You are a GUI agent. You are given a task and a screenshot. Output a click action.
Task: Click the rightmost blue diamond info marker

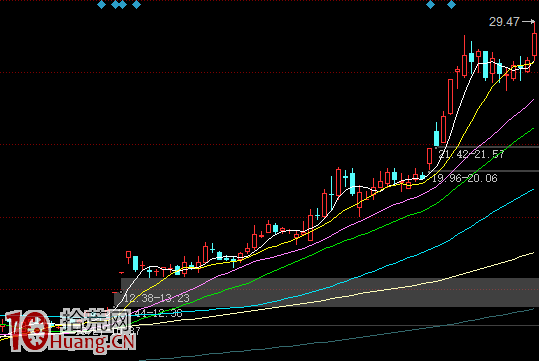tap(451, 4)
